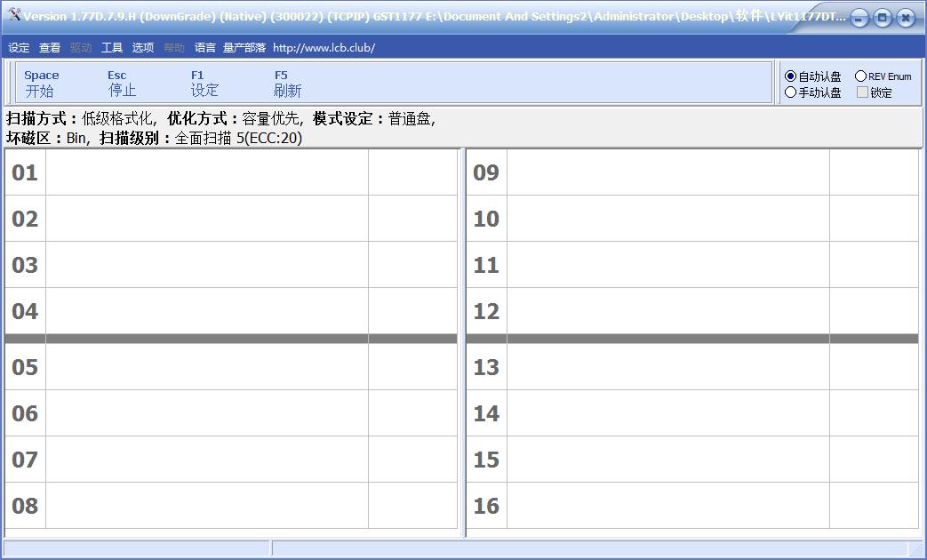Click the 普通盘 mode setting text

click(x=409, y=119)
